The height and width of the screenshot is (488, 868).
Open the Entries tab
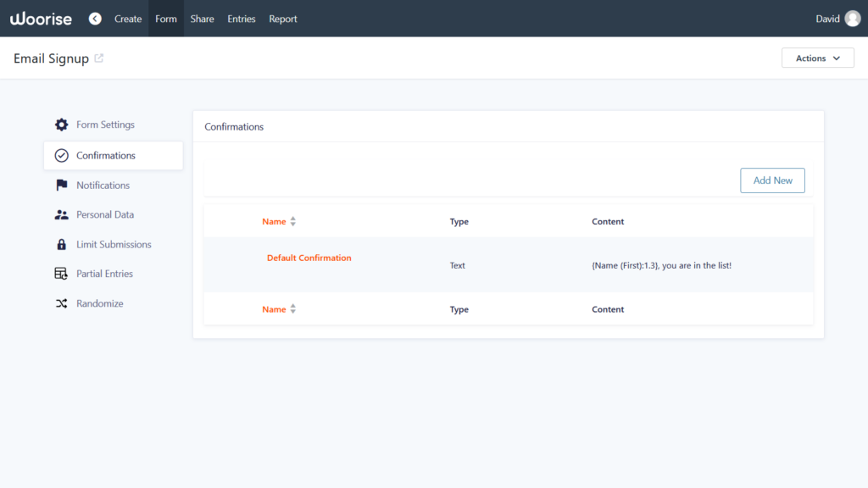tap(241, 19)
